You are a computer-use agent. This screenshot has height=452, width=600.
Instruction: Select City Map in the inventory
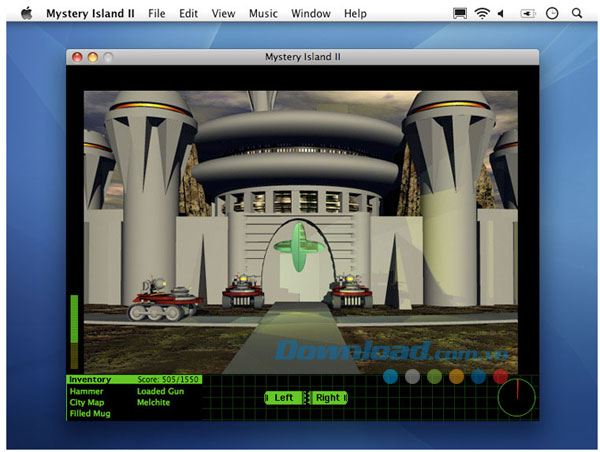point(87,402)
